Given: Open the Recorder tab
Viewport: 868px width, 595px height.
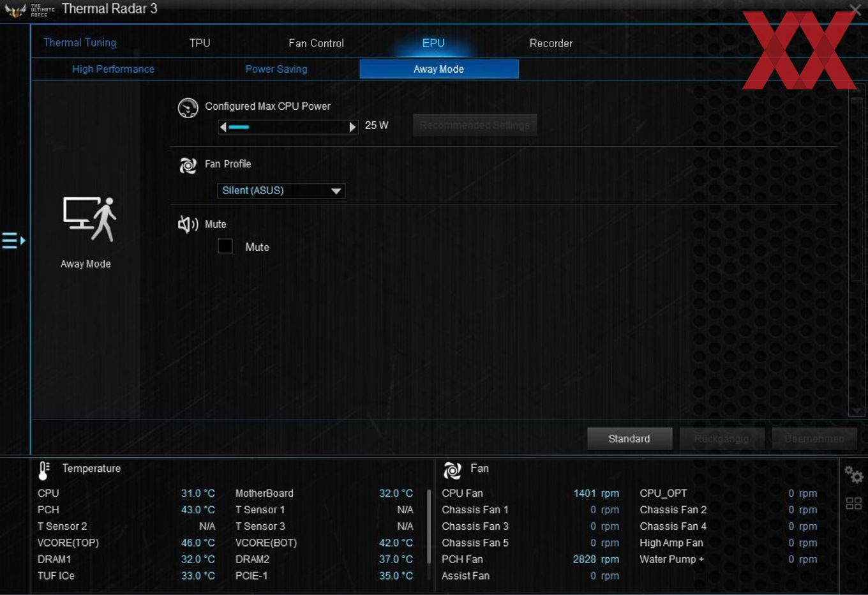Looking at the screenshot, I should click(x=551, y=43).
